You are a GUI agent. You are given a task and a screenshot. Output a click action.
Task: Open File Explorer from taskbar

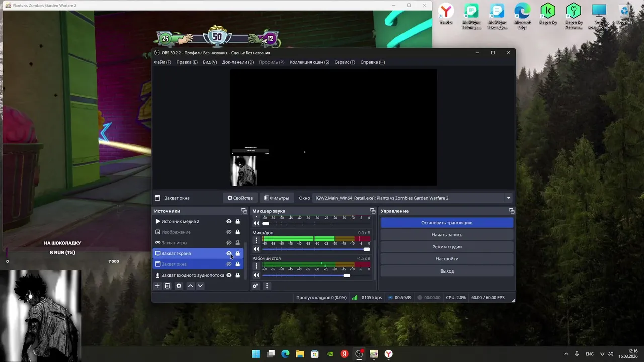300,354
